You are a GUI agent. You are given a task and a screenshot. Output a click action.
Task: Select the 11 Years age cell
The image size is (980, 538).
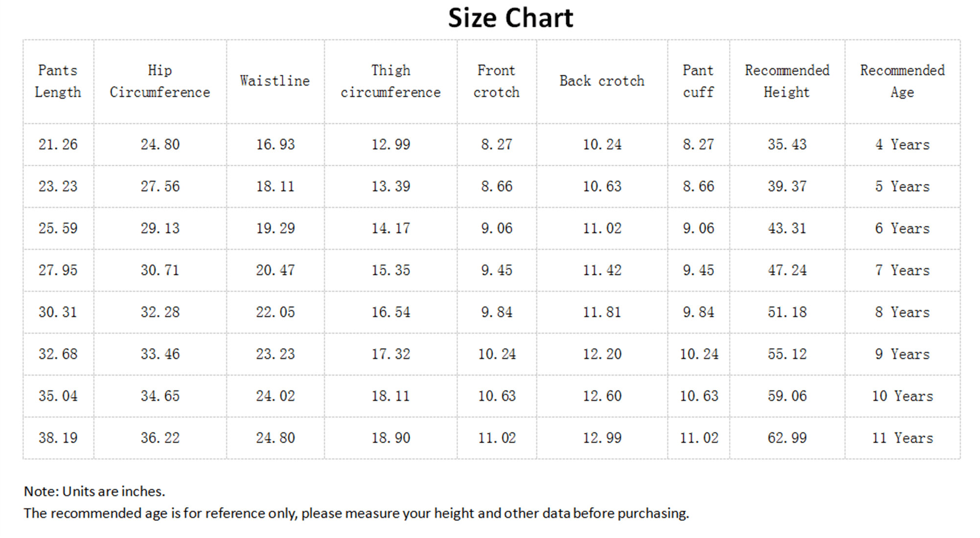(902, 438)
